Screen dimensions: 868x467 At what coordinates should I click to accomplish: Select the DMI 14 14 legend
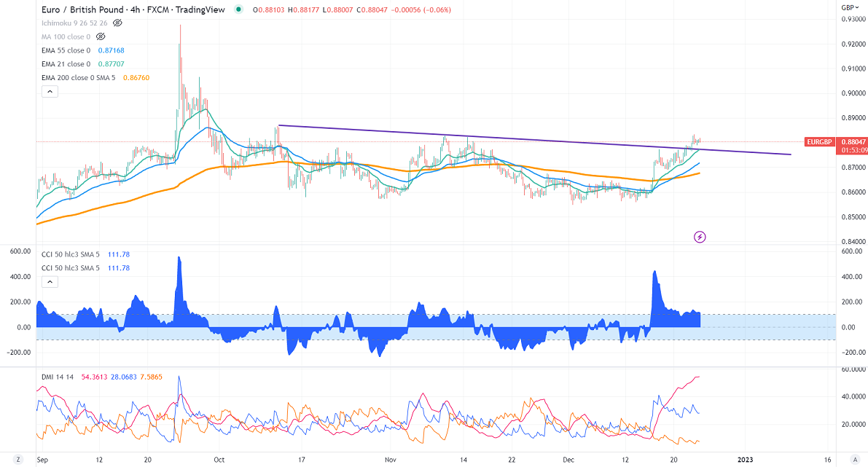tap(58, 377)
